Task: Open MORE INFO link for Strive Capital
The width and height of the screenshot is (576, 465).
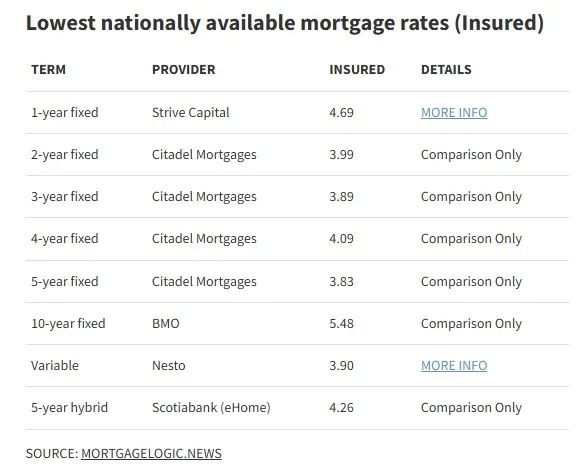Action: [454, 112]
